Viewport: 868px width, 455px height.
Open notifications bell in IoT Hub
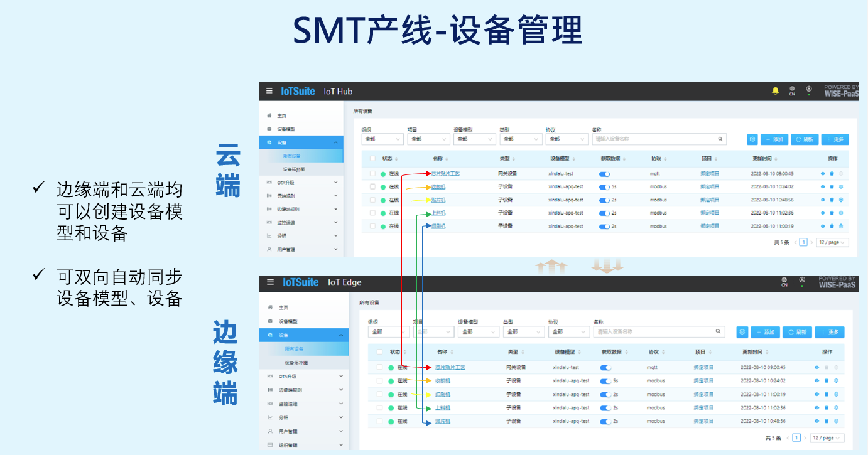[776, 91]
